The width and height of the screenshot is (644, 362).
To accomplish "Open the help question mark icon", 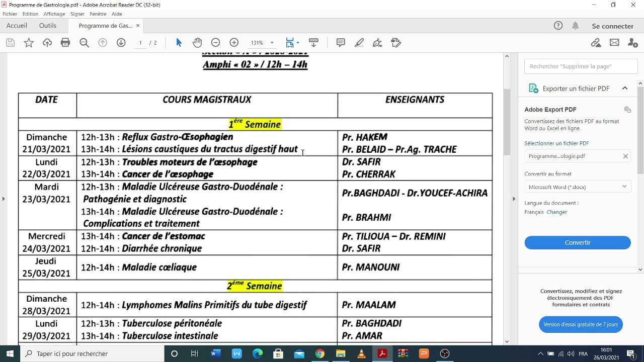I will (x=558, y=26).
